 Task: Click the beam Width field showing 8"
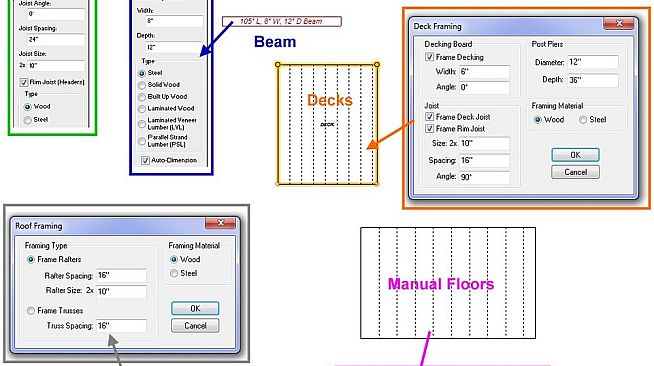click(174, 21)
